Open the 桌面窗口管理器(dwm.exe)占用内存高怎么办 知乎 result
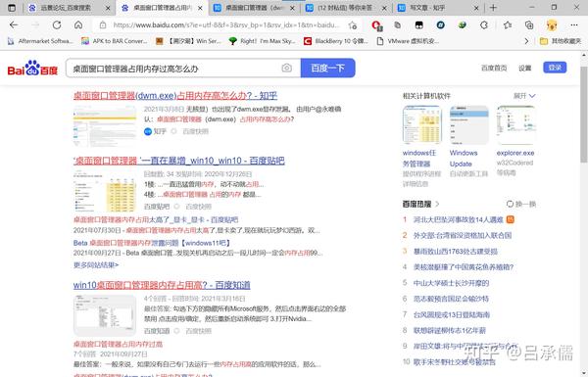The width and height of the screenshot is (588, 377). tap(175, 96)
